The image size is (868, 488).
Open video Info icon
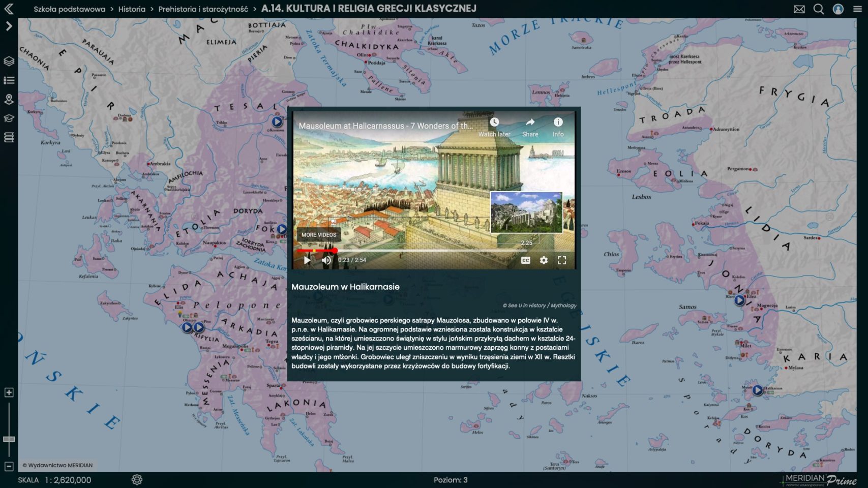click(x=558, y=127)
